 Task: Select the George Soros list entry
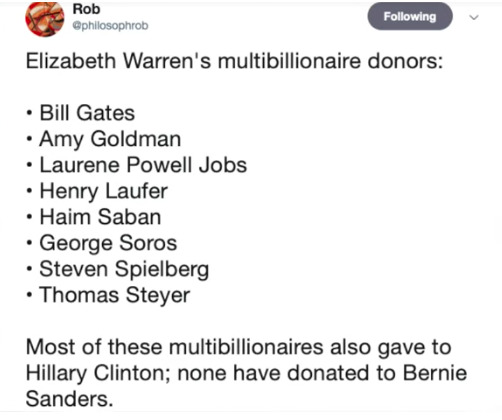(x=108, y=243)
